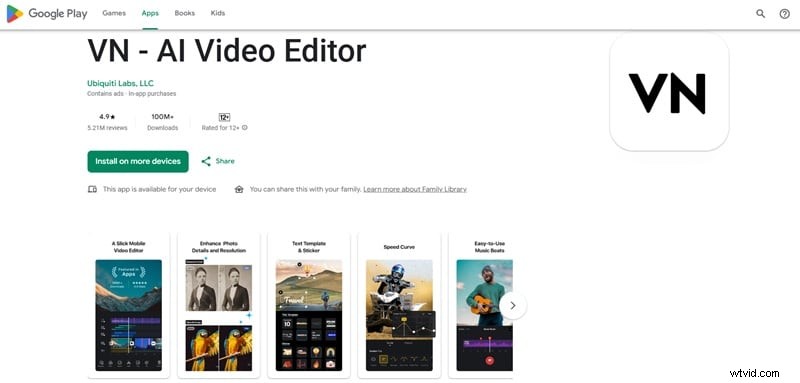The image size is (800, 383).
Task: Click the Contains ads text
Action: coord(106,94)
